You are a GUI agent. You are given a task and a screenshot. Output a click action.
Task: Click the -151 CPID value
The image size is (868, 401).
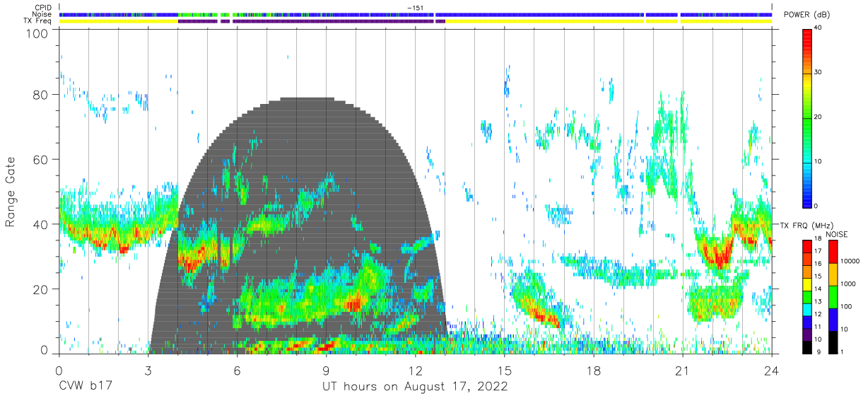415,8
